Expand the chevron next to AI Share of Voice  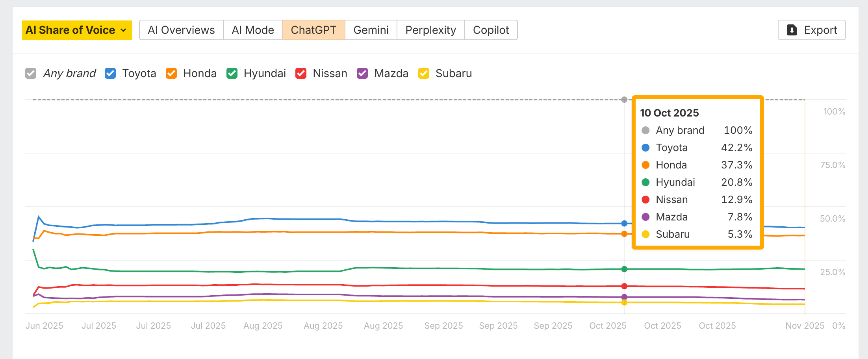123,30
